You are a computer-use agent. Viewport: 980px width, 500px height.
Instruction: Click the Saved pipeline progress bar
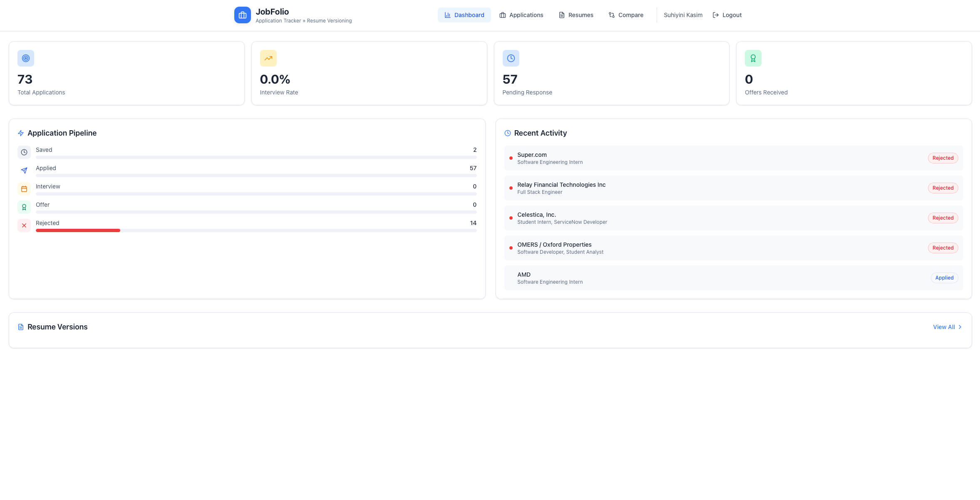(x=256, y=157)
